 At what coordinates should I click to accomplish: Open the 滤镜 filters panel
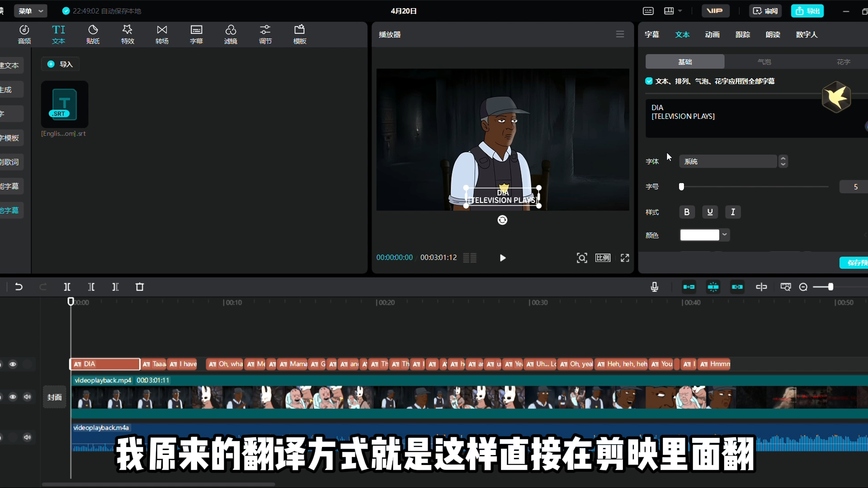tap(231, 34)
